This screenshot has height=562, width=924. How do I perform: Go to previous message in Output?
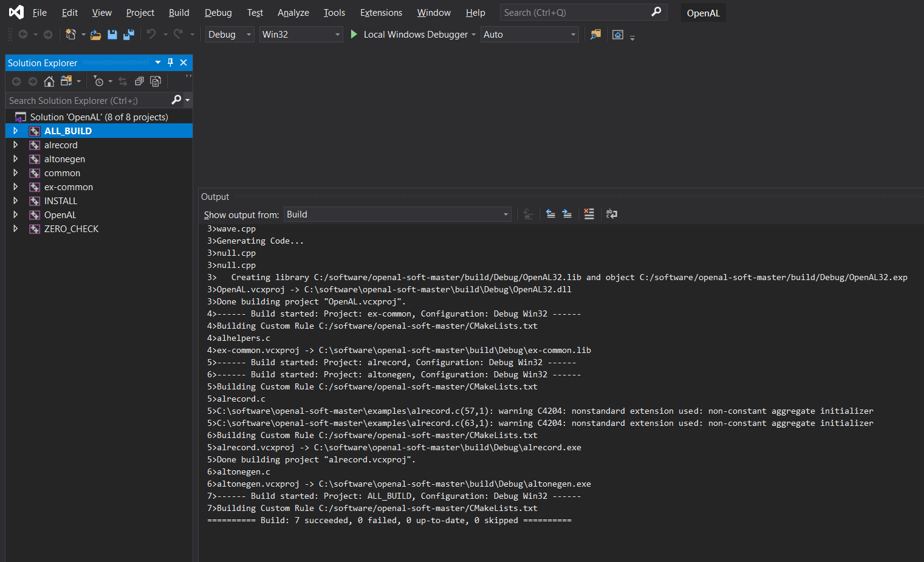point(550,214)
